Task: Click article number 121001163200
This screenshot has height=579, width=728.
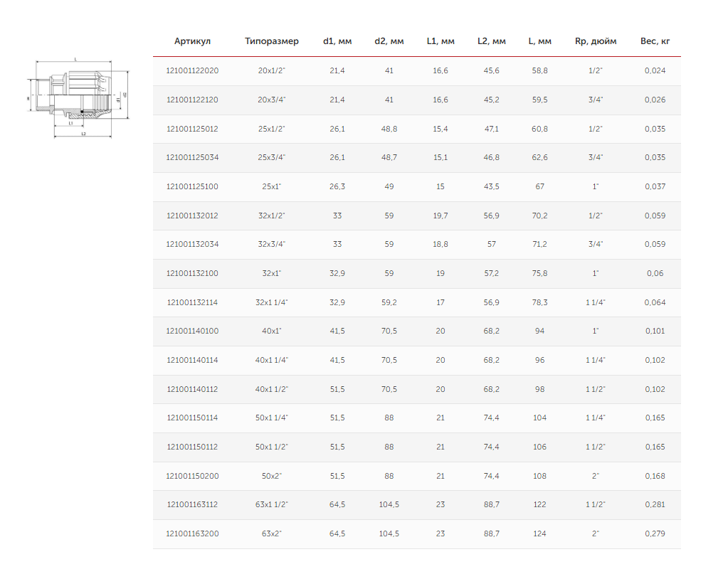Action: 192,533
